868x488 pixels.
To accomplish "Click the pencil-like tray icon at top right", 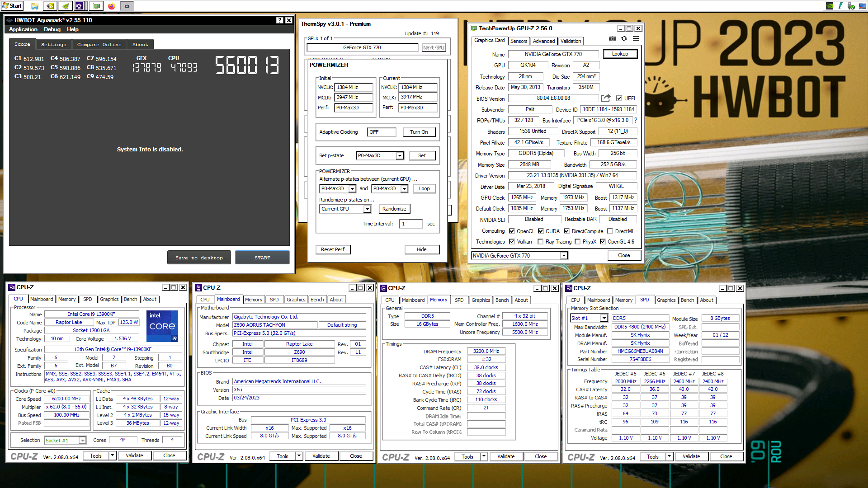I will coord(840,6).
